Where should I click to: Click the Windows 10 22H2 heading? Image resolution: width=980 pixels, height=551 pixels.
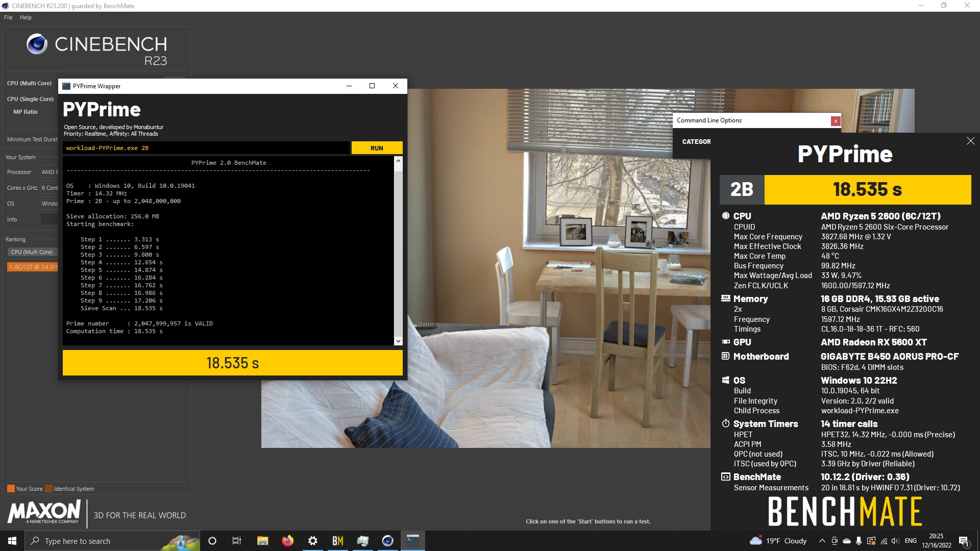[x=859, y=380]
